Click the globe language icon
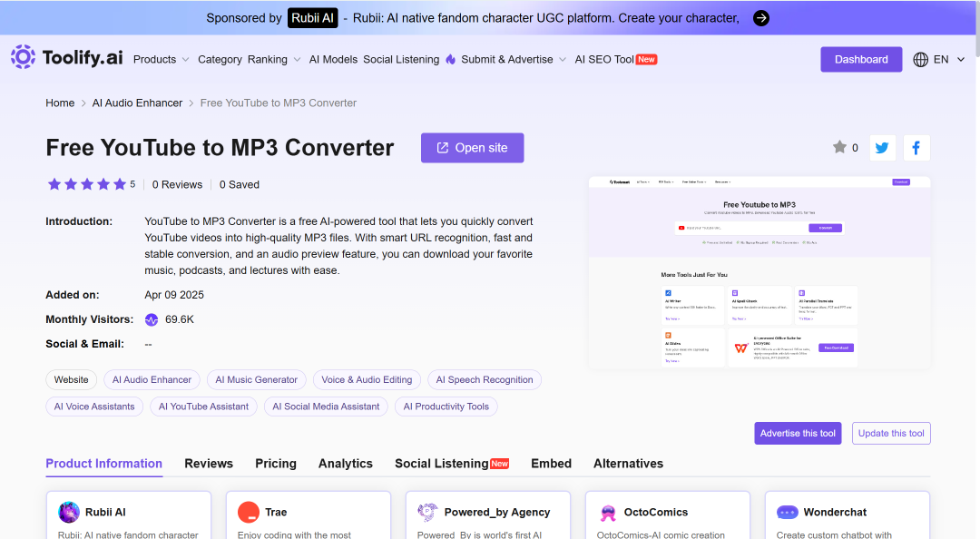Screen dimensions: 980x539 [x=921, y=59]
